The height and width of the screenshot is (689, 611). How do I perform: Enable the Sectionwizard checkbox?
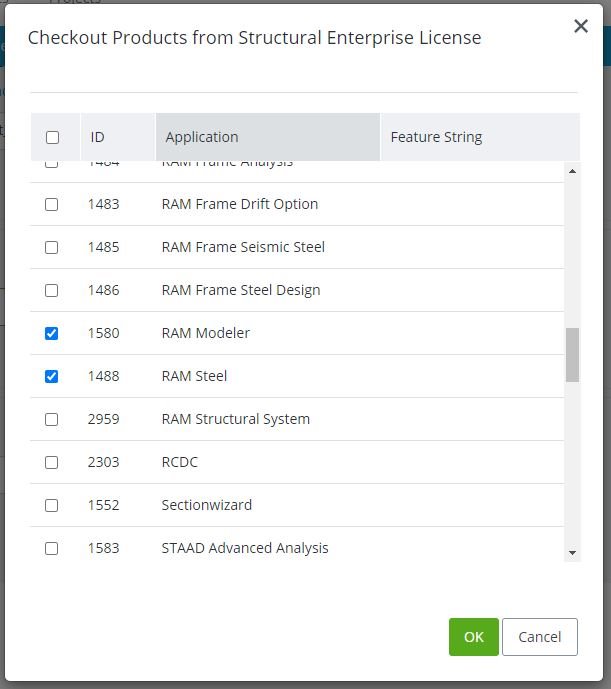(x=52, y=505)
